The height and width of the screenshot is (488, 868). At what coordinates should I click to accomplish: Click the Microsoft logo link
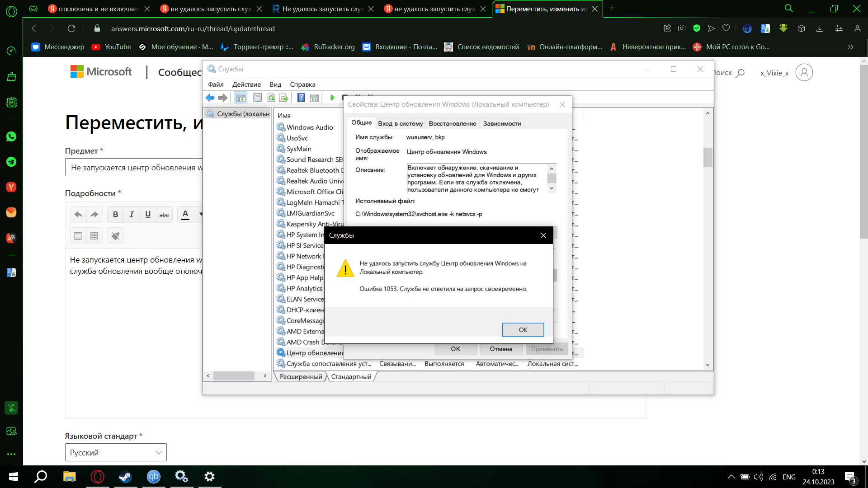pos(101,71)
